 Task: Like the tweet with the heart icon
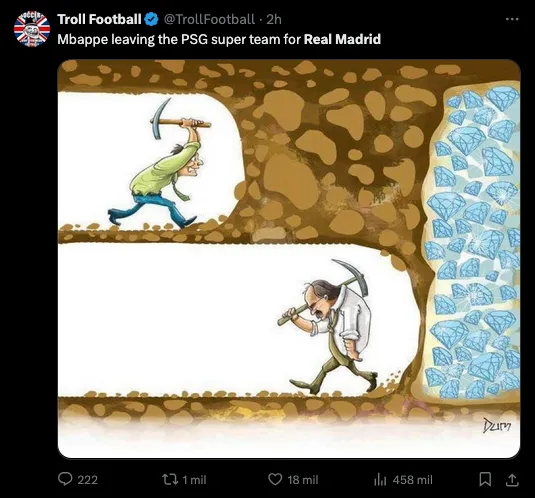(x=275, y=479)
